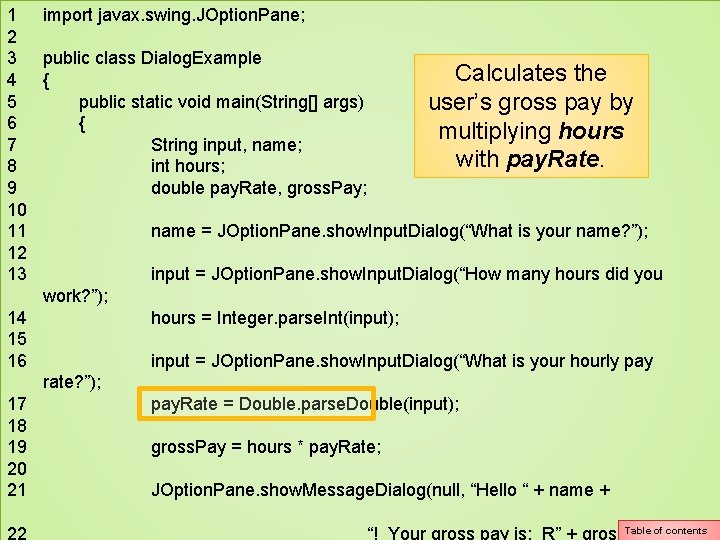Click the JOptionPane.showMessageDialog line
Viewport: 720px width, 540px height.
point(381,490)
